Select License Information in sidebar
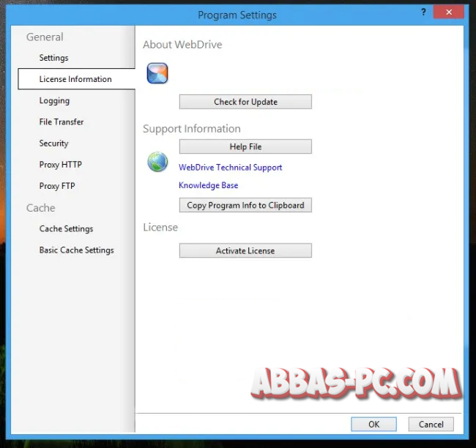Screen dimensions: 476x448 point(76,79)
